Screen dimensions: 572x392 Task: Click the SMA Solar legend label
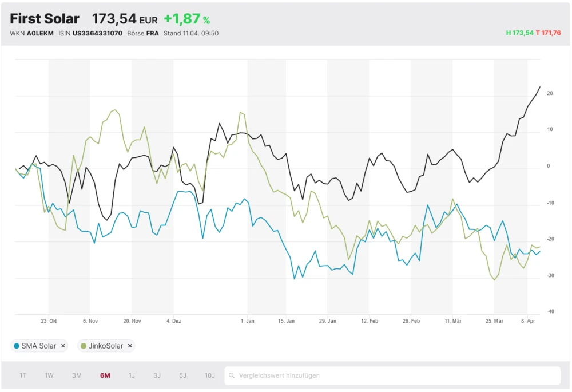(39, 346)
